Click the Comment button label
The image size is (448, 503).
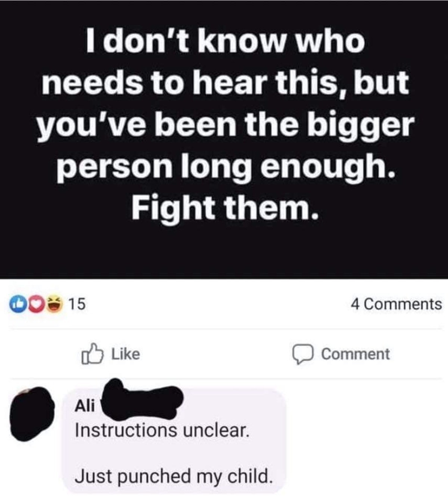[355, 354]
